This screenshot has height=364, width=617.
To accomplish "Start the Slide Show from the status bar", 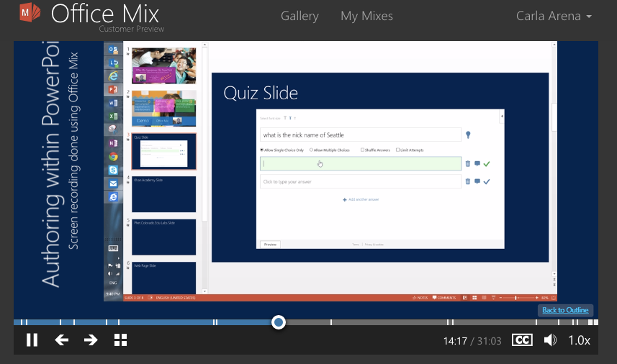I will coord(493,298).
